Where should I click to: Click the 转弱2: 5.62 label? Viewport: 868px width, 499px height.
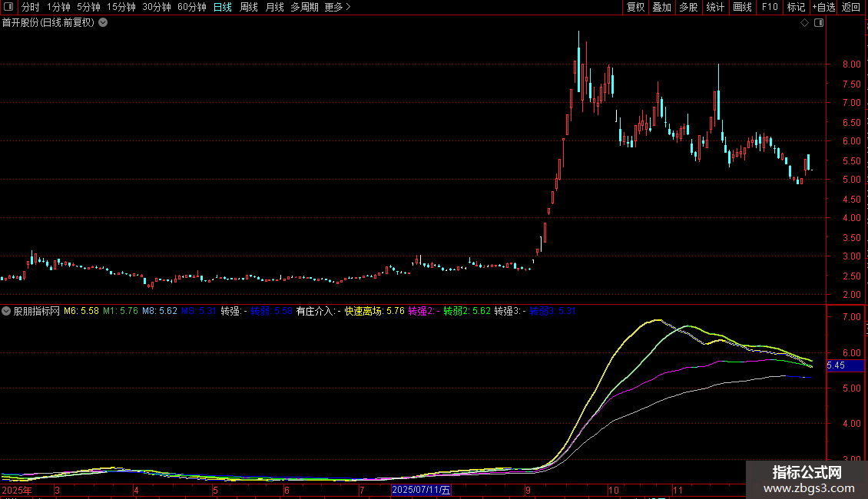[467, 311]
